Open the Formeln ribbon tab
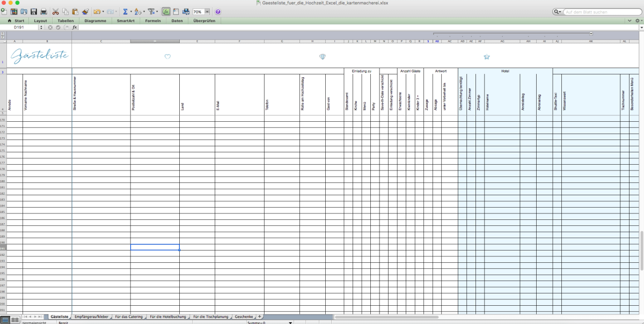This screenshot has width=644, height=324. coord(153,20)
